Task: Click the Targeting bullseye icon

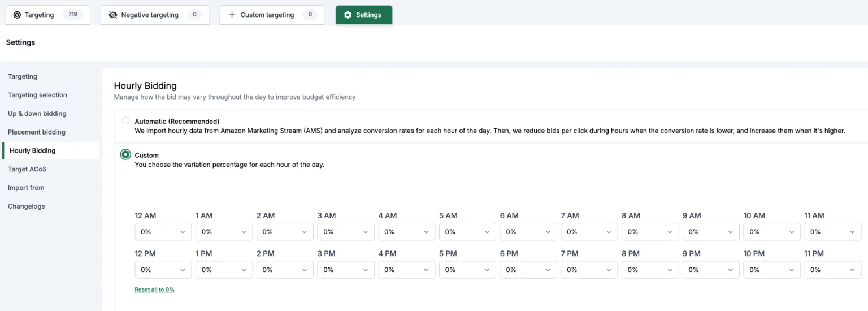Action: click(x=17, y=15)
